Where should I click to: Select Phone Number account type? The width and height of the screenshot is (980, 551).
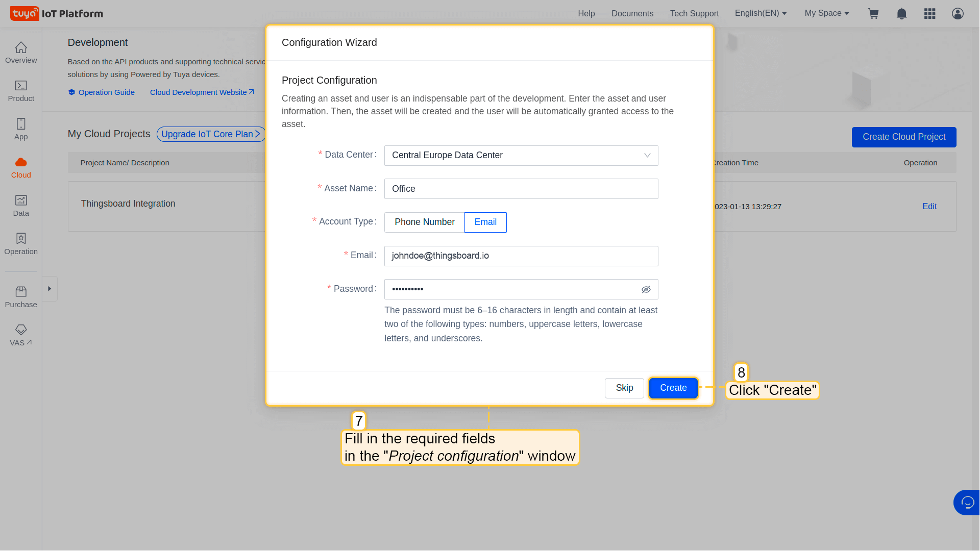coord(424,222)
